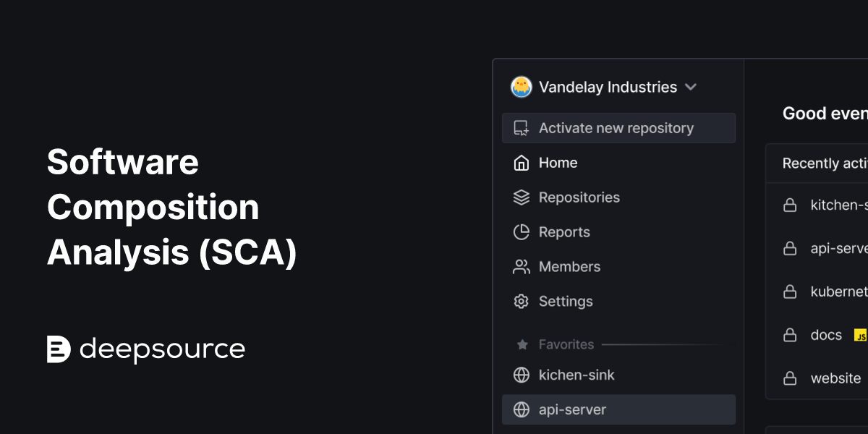Screen dimensions: 868x434
Task: Open the docs repository entry
Action: [x=825, y=334]
